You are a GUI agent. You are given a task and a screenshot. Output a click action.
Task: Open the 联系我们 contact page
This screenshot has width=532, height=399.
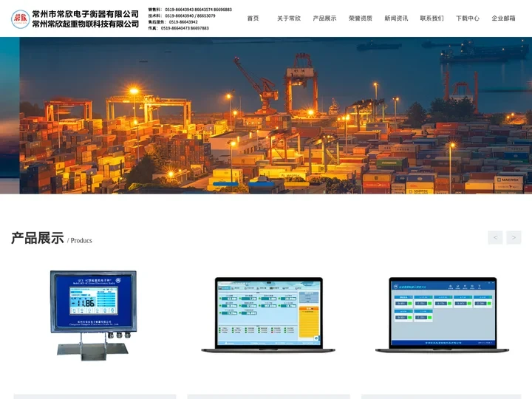coord(432,18)
